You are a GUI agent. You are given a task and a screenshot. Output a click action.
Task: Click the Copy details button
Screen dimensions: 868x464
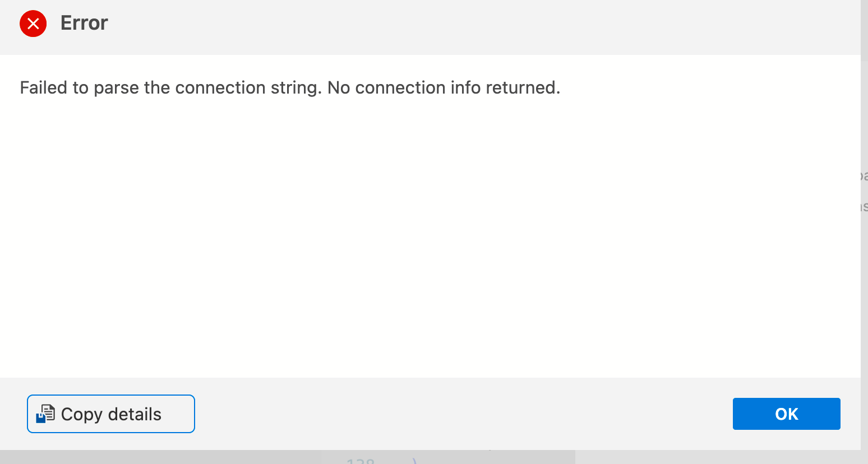pos(110,414)
